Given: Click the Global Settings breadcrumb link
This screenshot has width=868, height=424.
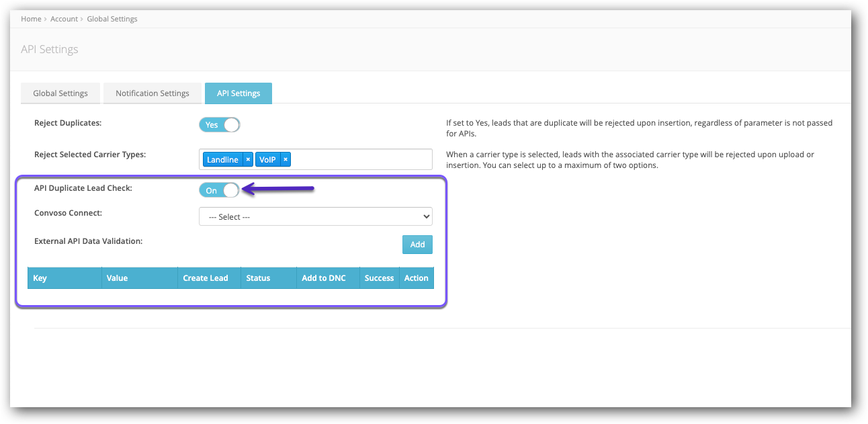Looking at the screenshot, I should (112, 18).
